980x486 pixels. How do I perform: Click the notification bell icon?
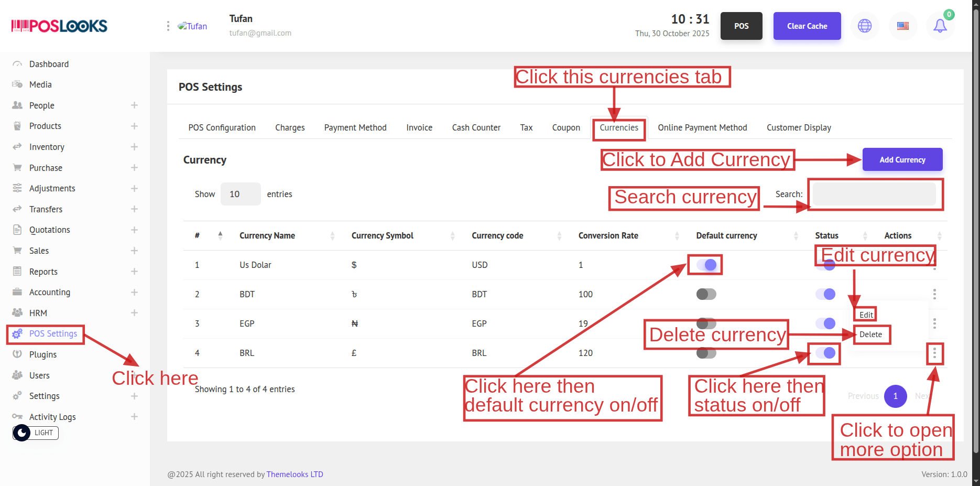940,26
